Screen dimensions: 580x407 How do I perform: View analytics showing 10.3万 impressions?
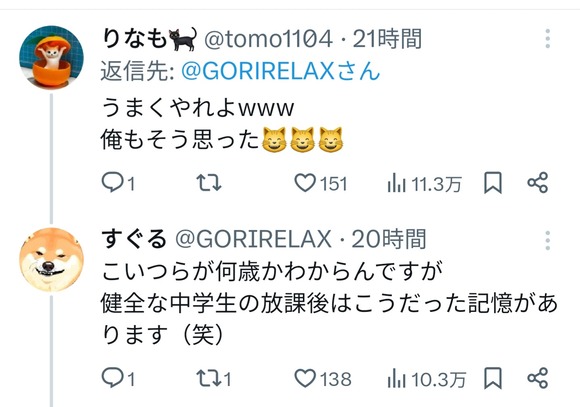(x=426, y=379)
